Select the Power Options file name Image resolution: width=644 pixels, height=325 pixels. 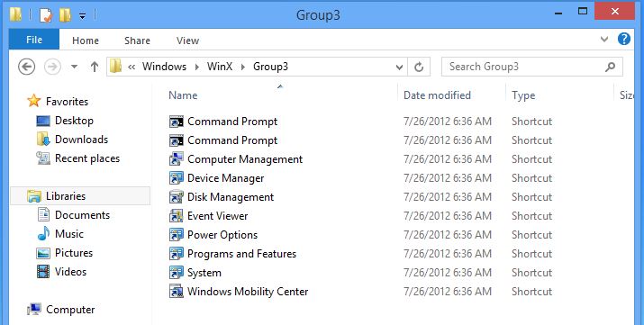click(x=222, y=235)
